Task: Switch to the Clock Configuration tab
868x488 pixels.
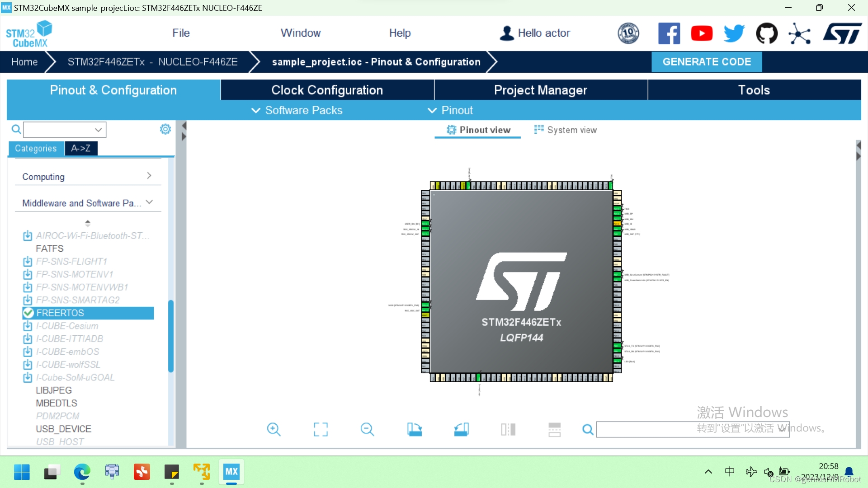Action: tap(326, 90)
